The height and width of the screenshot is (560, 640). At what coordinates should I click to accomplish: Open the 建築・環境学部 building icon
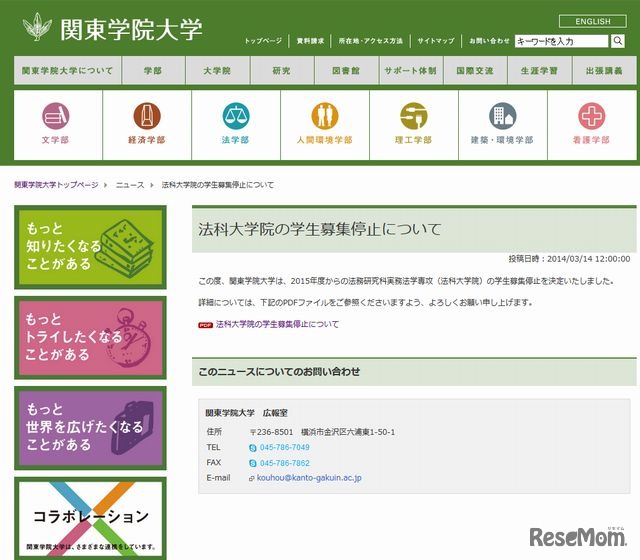502,116
